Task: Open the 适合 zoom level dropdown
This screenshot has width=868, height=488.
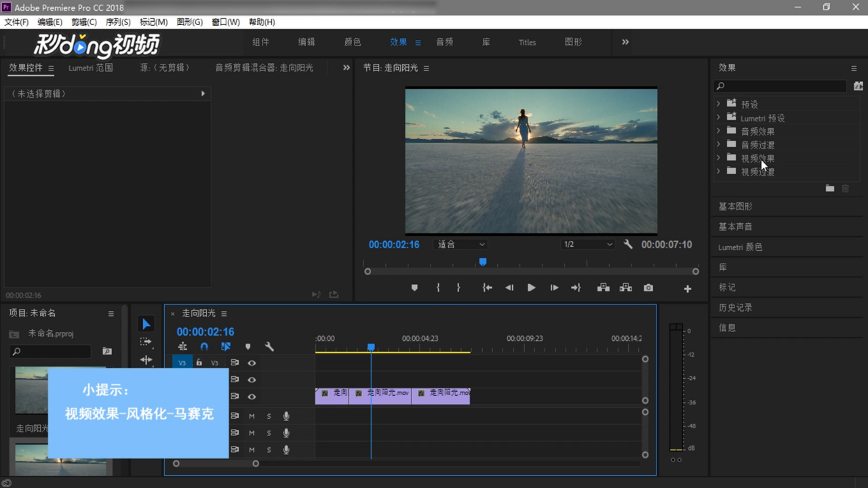Action: [x=461, y=244]
